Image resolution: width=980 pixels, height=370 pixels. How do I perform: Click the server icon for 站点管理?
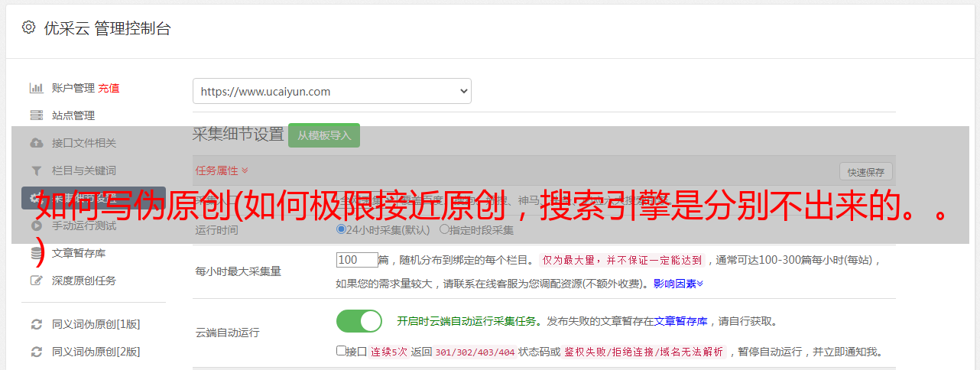click(36, 115)
